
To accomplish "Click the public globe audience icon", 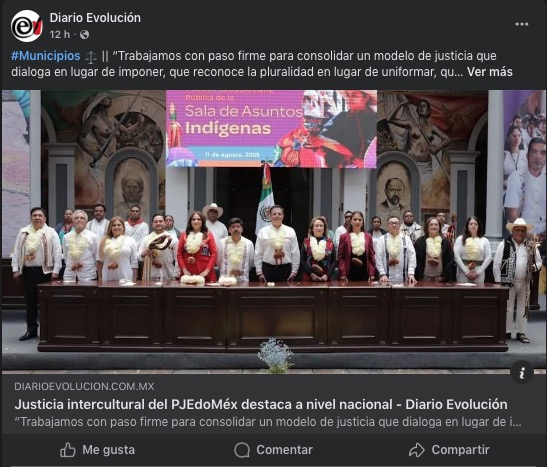I will point(84,35).
